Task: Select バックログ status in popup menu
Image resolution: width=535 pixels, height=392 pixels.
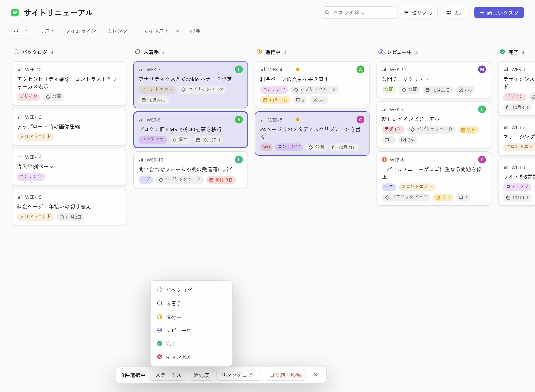Action: pos(191,290)
